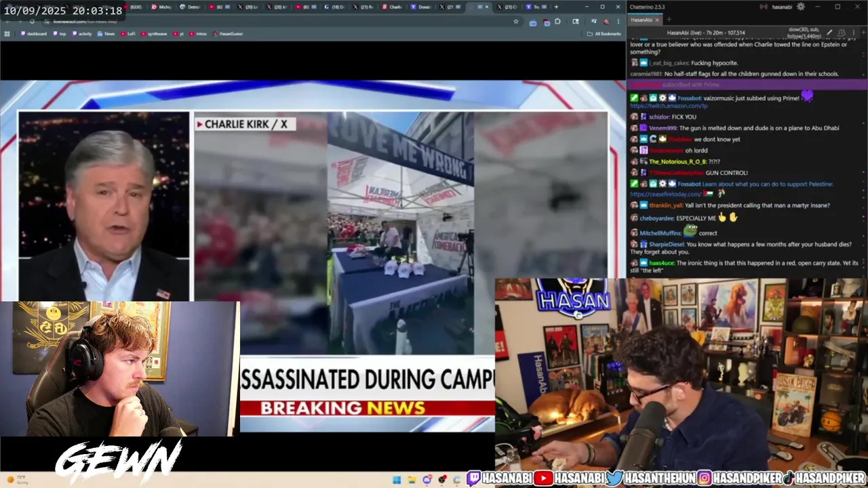Screen dimensions: 868x488
Task: Click the Fox News video player
Action: [313, 256]
